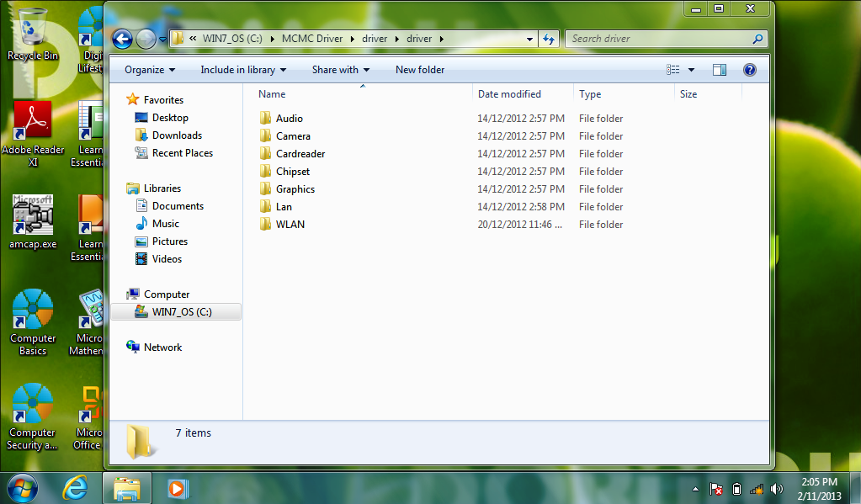The width and height of the screenshot is (861, 504).
Task: Create a New folder
Action: (x=419, y=70)
